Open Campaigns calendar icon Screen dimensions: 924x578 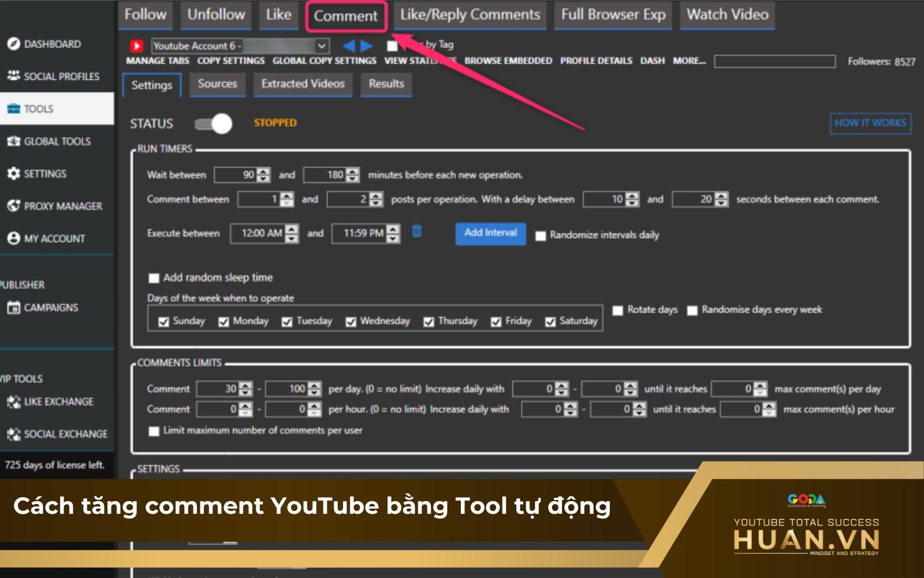[x=13, y=307]
